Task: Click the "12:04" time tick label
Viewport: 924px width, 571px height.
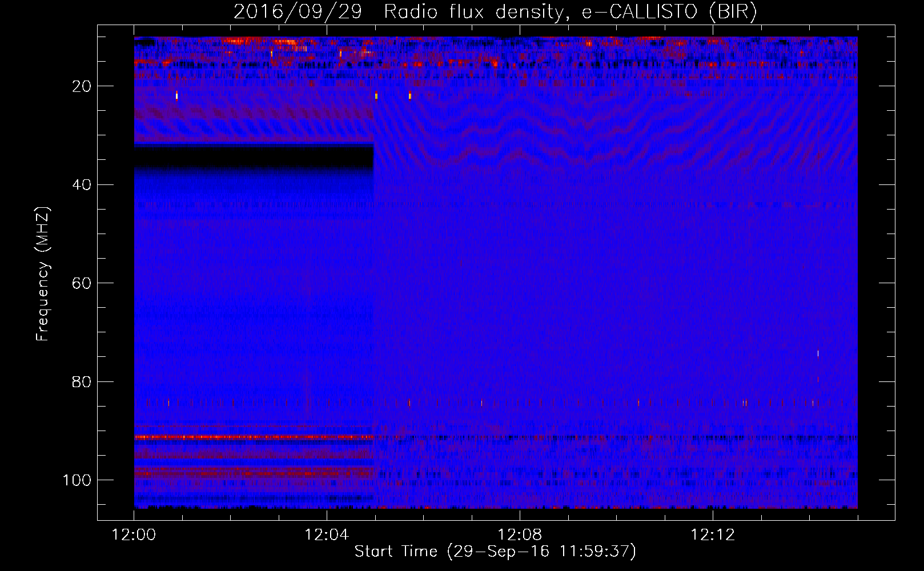Action: pos(327,534)
